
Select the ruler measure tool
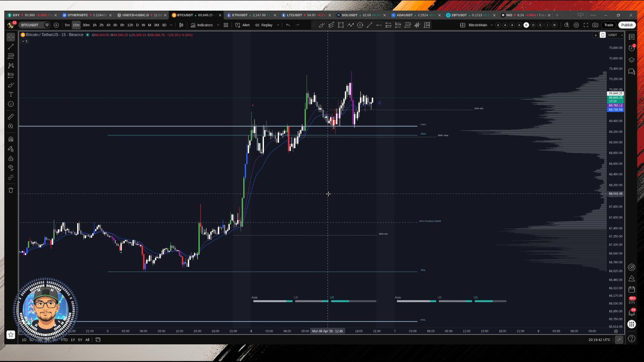pyautogui.click(x=11, y=117)
